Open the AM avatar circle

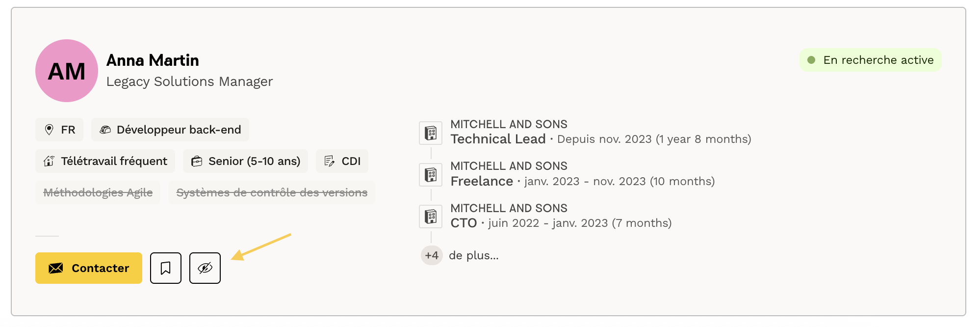coord(67,71)
